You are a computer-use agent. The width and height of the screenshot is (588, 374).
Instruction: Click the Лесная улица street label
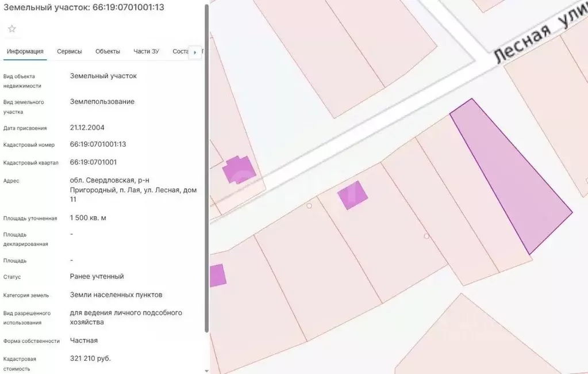click(x=540, y=32)
